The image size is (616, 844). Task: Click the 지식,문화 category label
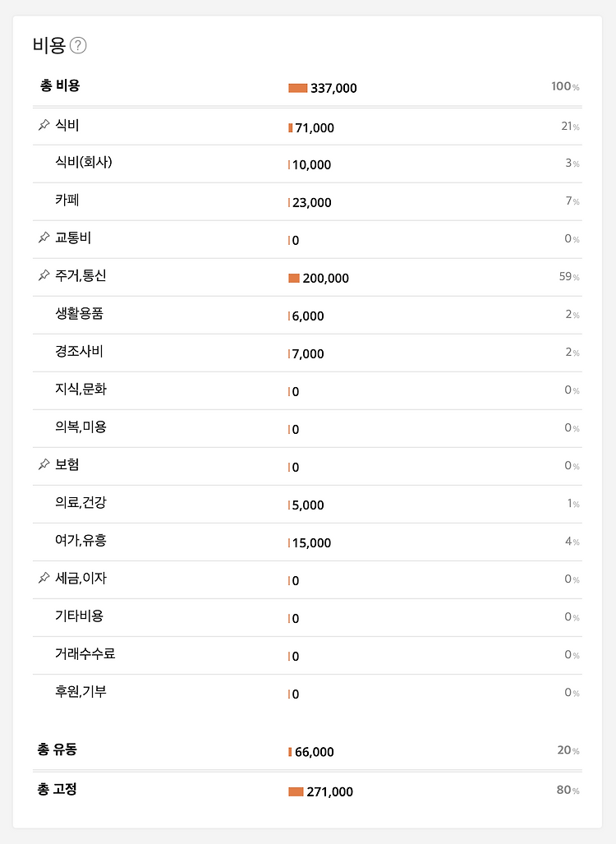80,389
